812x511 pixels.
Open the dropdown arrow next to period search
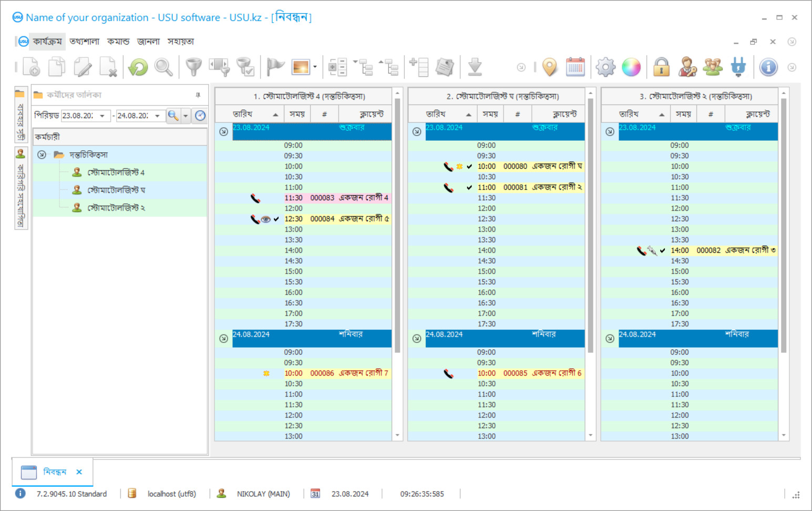[186, 116]
